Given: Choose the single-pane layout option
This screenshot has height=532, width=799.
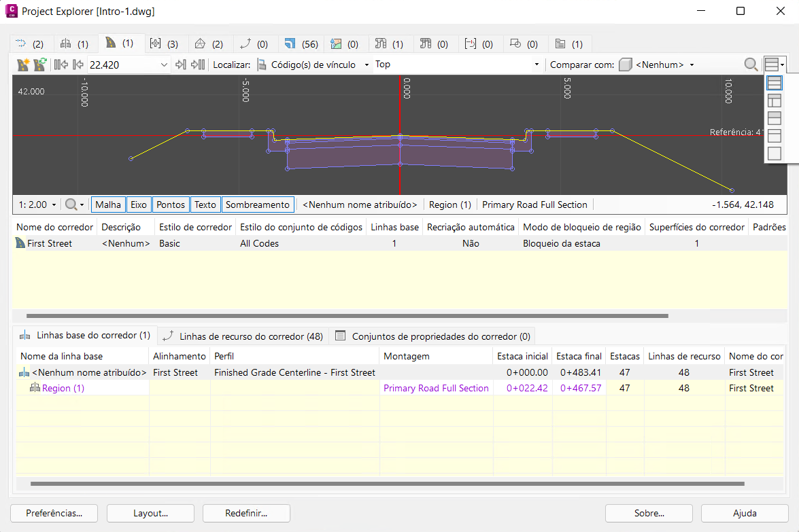Looking at the screenshot, I should (775, 154).
